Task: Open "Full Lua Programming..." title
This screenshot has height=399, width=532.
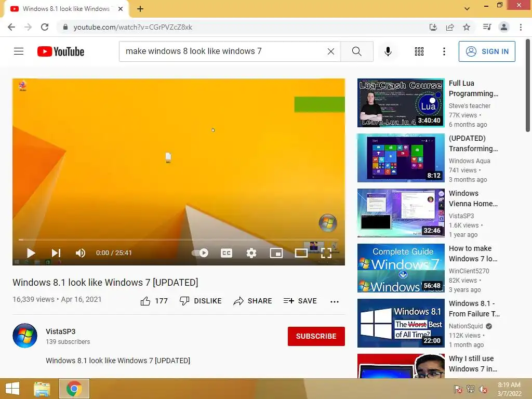Action: 473,88
